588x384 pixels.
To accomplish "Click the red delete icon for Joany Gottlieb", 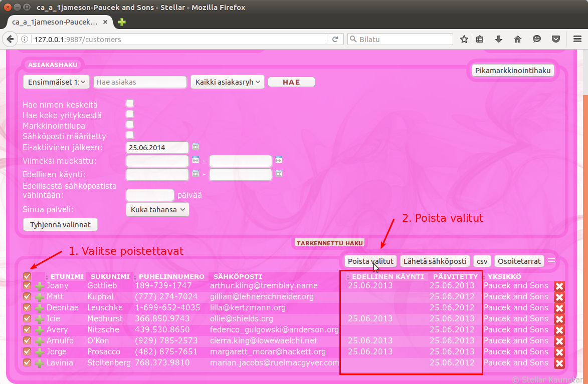I will [x=559, y=286].
